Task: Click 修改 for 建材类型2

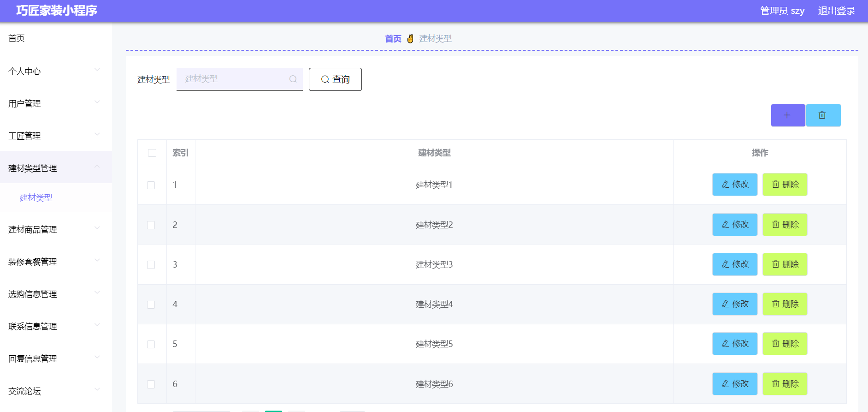Action: pos(735,225)
